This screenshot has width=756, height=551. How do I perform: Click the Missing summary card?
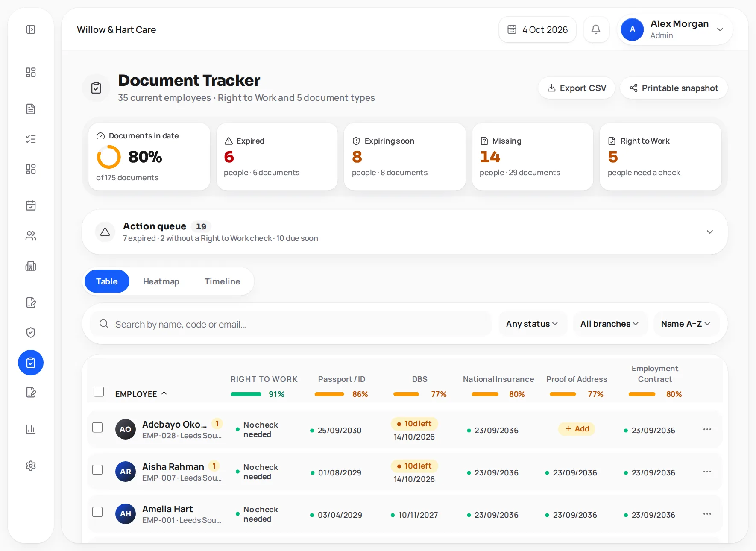[533, 157]
